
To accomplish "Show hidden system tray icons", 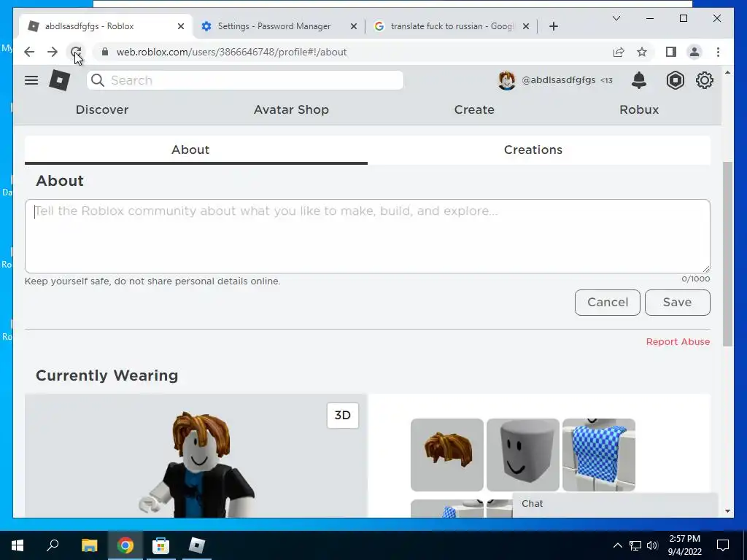I will [x=617, y=545].
